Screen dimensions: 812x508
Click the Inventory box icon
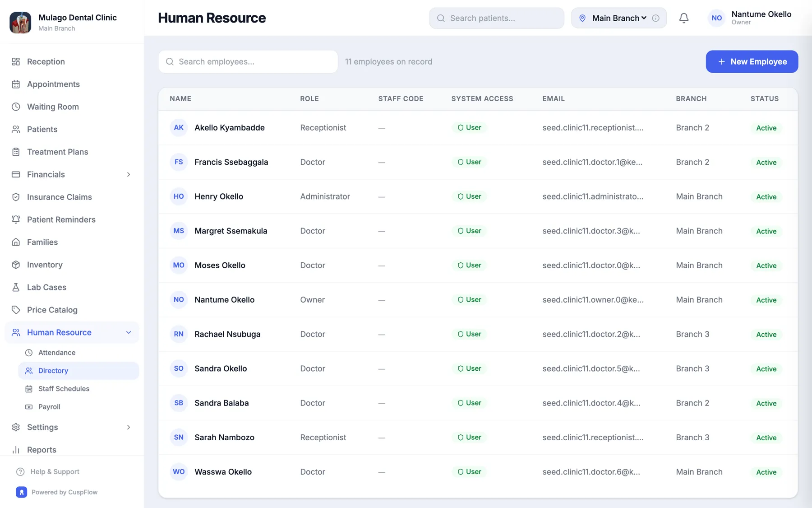pyautogui.click(x=16, y=265)
